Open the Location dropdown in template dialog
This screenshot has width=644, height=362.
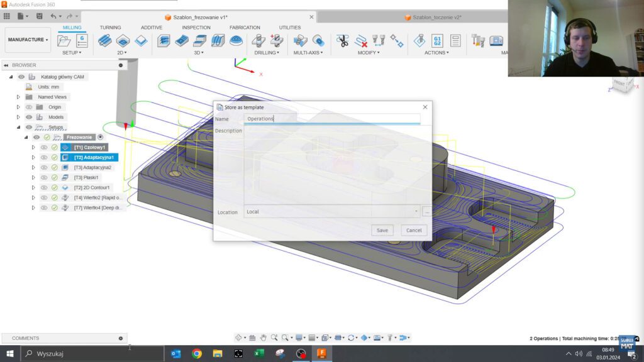[x=416, y=212]
